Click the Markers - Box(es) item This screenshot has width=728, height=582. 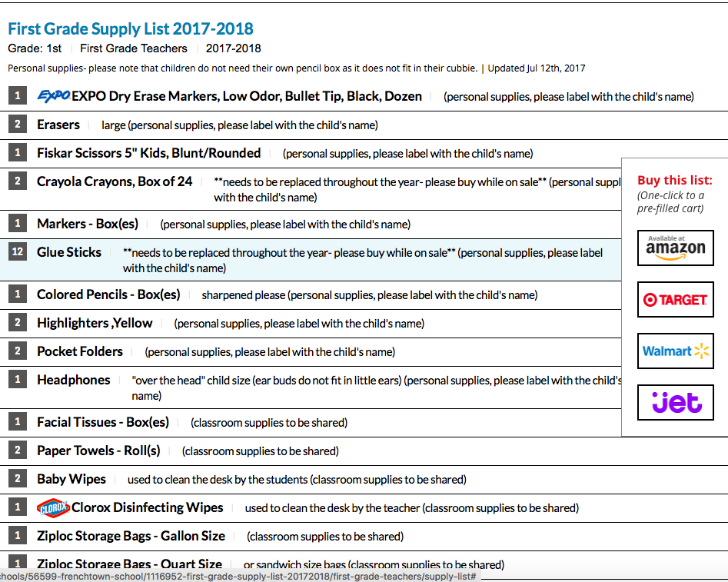coord(88,224)
